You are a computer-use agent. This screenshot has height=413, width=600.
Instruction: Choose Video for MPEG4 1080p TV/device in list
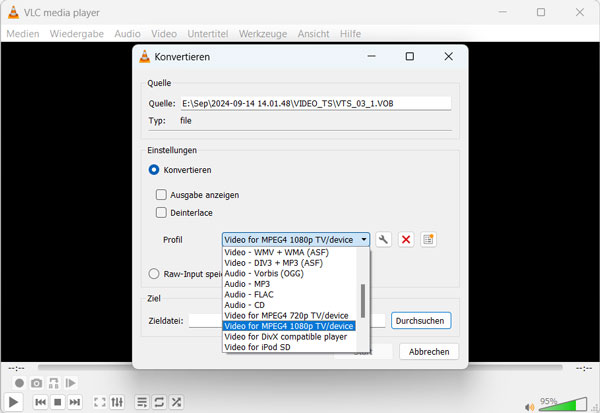290,326
